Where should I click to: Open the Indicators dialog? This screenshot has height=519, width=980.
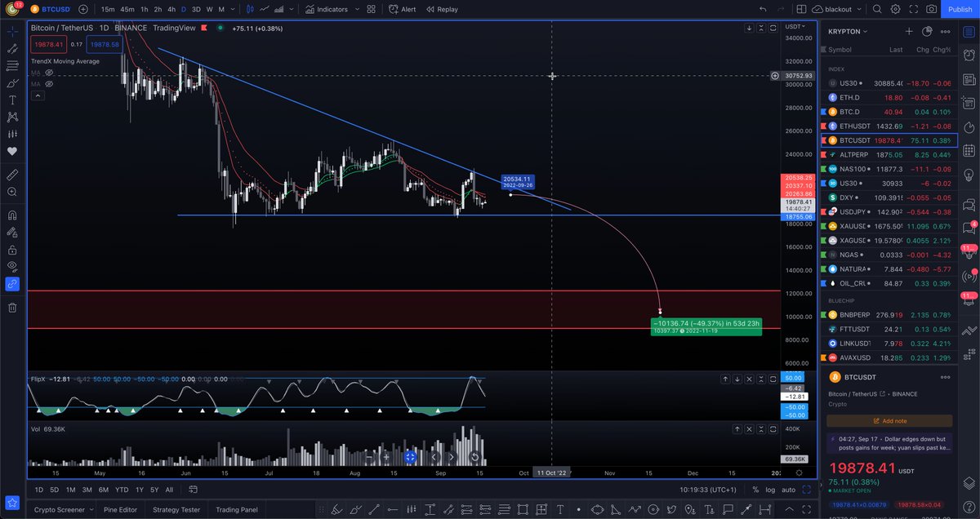point(327,9)
